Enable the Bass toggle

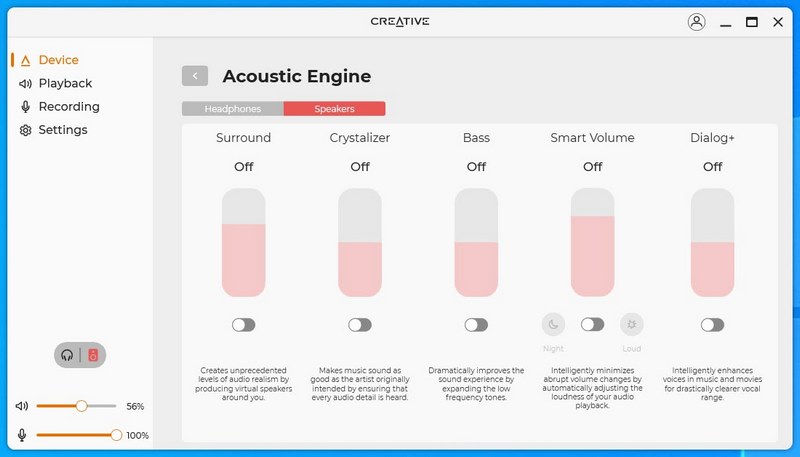click(x=476, y=325)
